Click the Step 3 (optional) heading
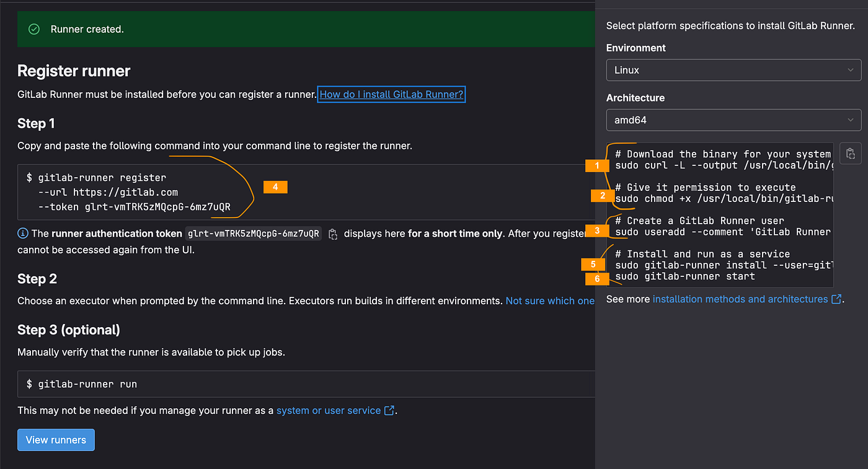 tap(69, 330)
